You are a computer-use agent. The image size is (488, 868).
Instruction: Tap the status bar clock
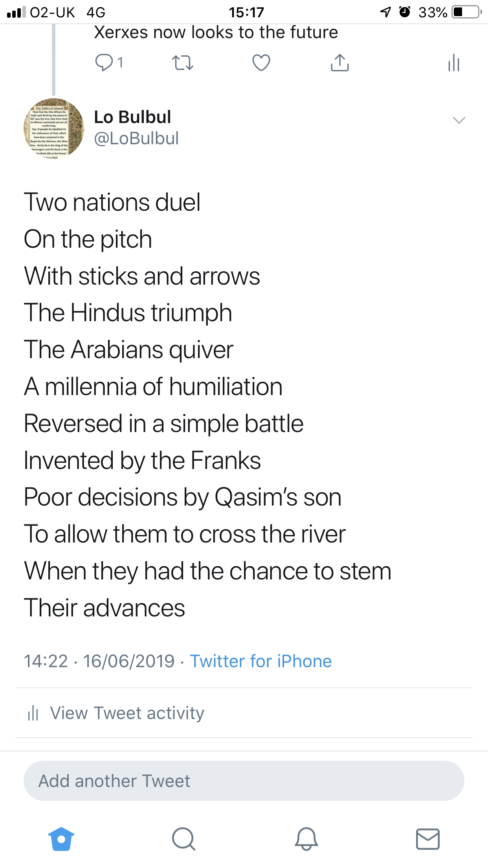click(246, 12)
